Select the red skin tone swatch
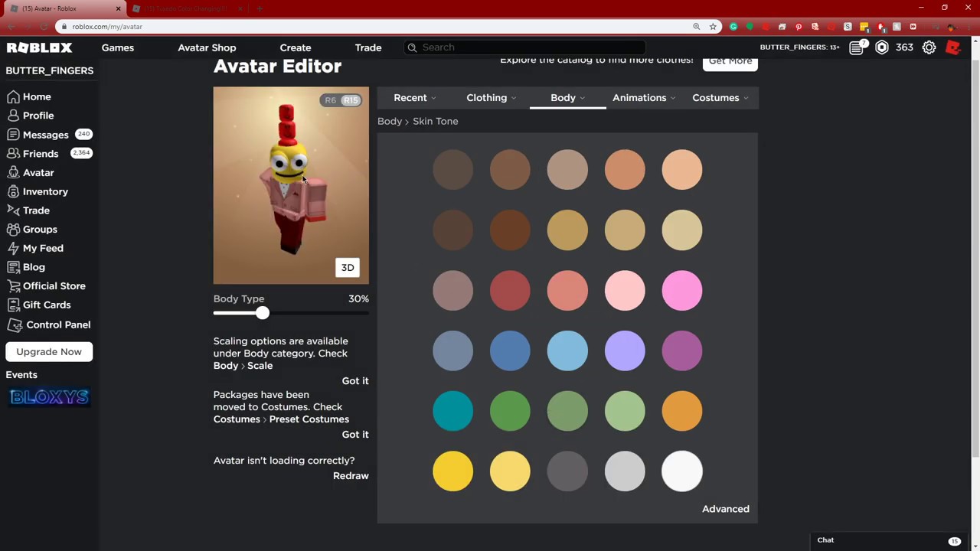980x551 pixels. click(x=510, y=291)
